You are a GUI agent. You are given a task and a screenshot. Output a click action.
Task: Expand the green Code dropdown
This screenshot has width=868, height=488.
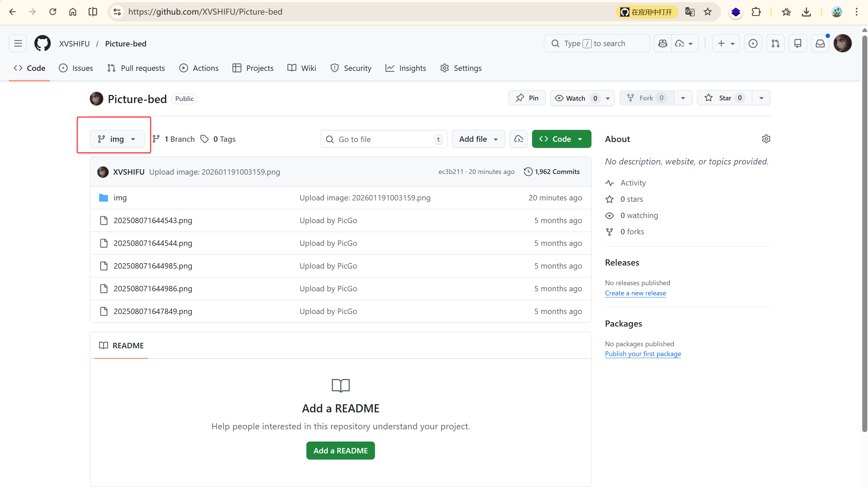point(561,139)
